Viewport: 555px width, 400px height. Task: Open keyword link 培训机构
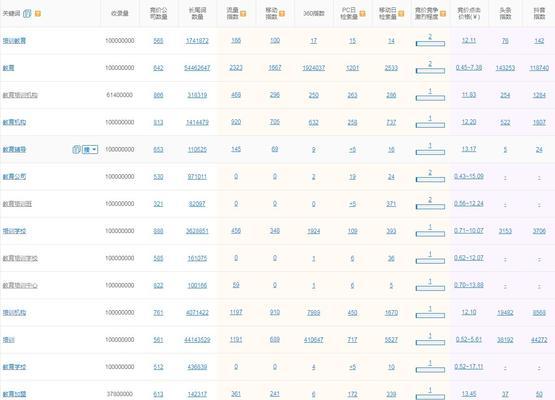click(x=14, y=313)
